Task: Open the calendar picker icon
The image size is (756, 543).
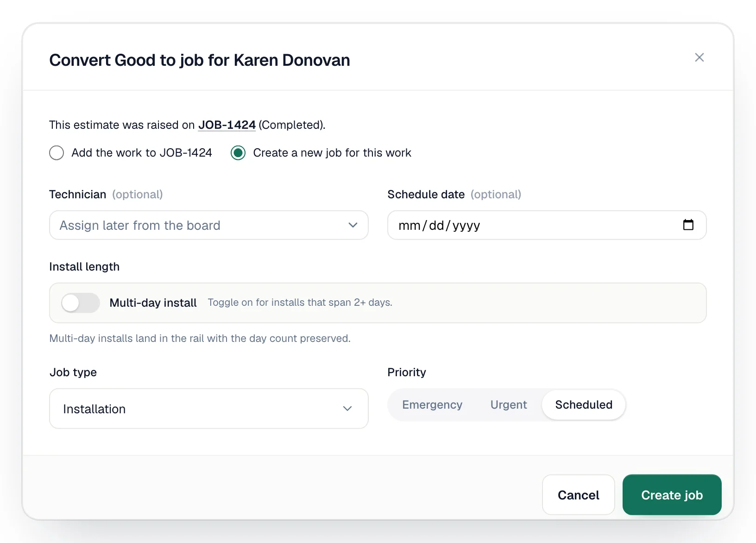Action: tap(688, 225)
